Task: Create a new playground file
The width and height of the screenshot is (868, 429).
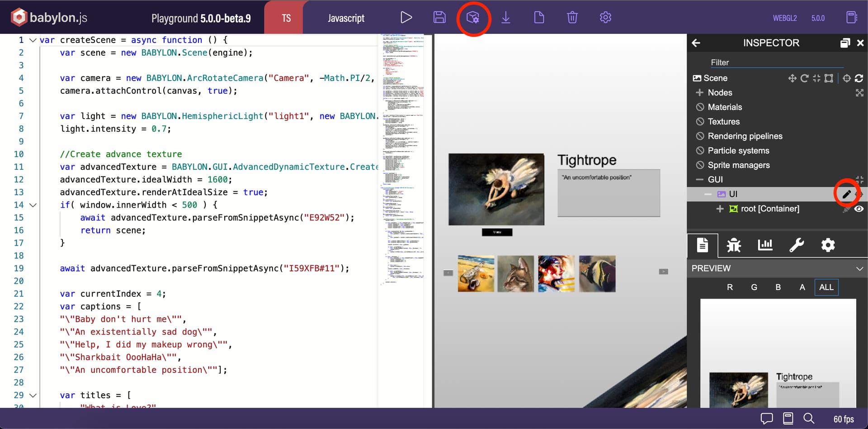Action: (539, 17)
